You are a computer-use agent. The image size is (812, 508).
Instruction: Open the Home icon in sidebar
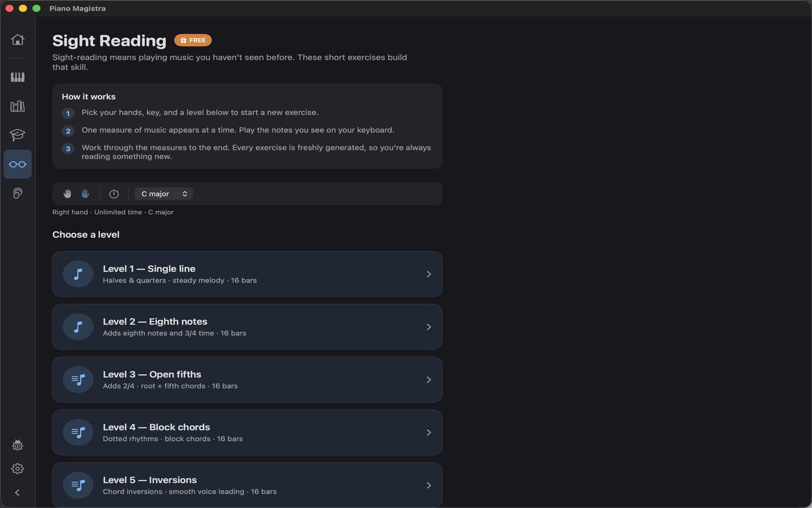click(17, 39)
